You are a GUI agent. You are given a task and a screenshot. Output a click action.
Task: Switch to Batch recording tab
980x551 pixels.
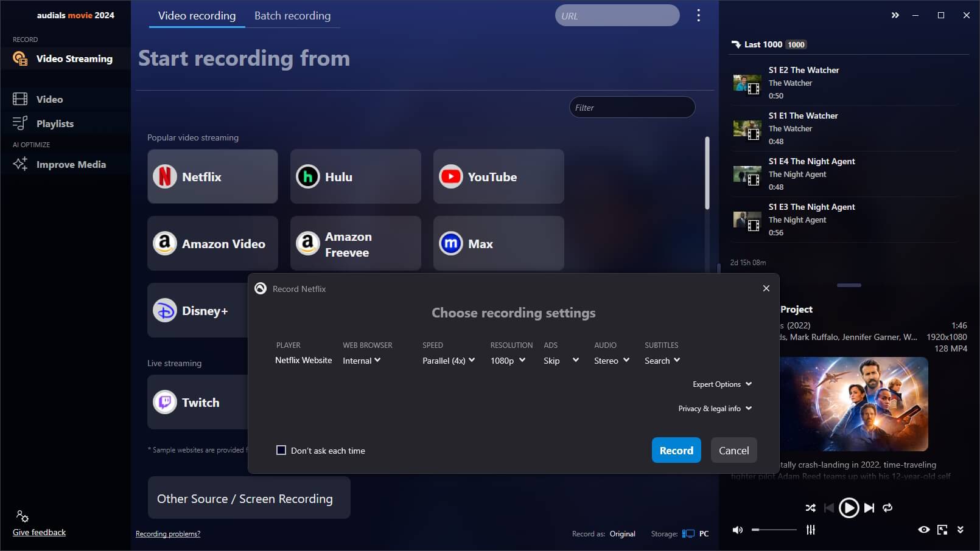(x=292, y=16)
